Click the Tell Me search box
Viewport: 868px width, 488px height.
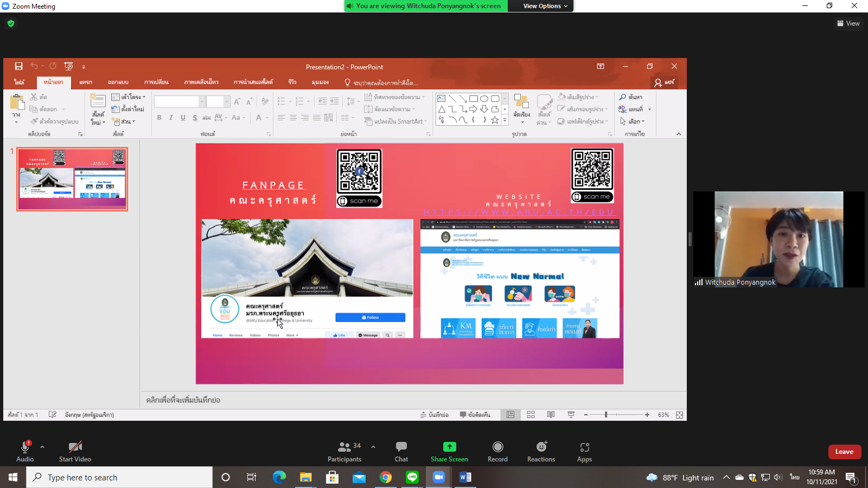coord(381,83)
